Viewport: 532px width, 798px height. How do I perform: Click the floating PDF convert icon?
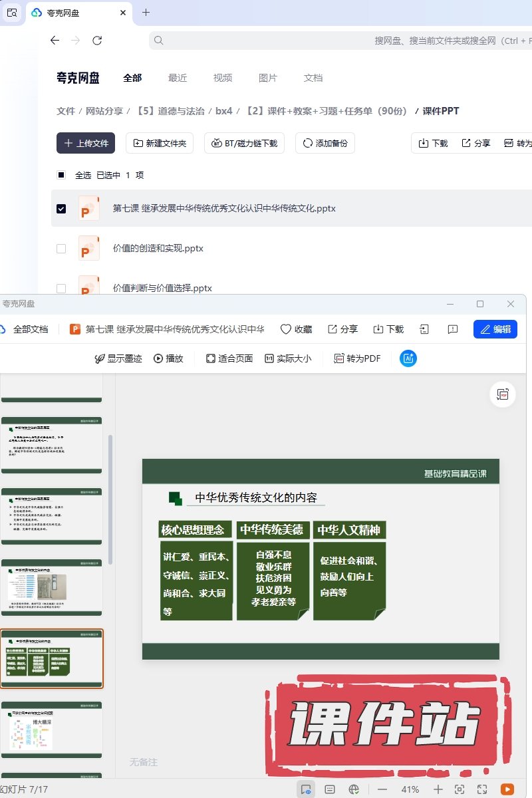tap(502, 394)
